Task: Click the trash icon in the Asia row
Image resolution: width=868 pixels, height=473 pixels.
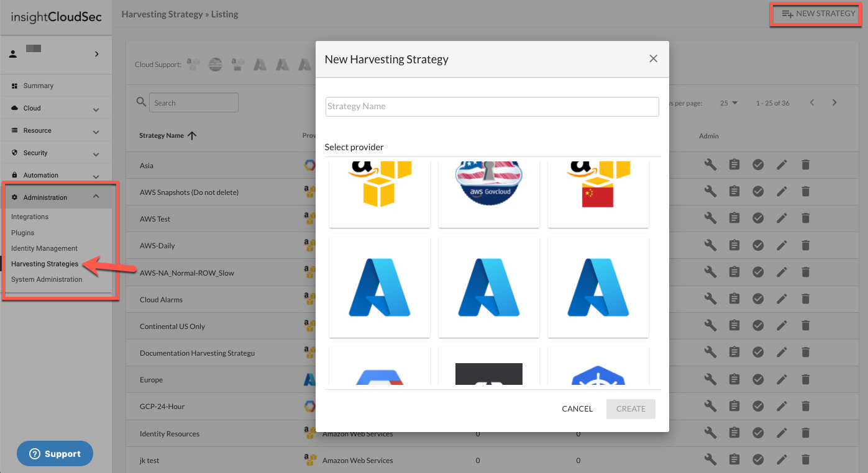Action: (805, 164)
